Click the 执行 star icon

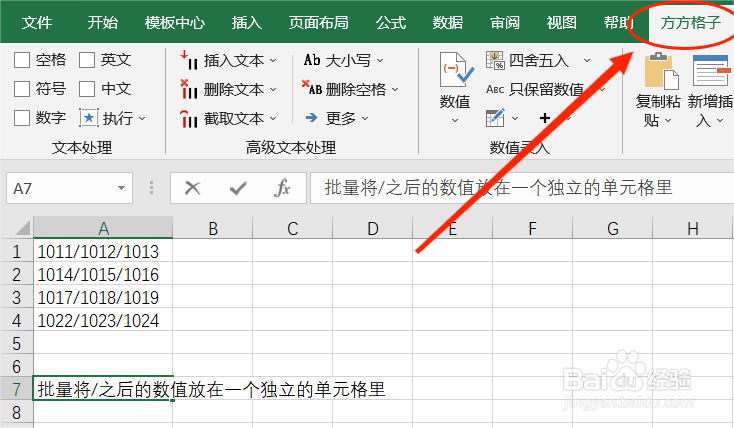point(88,118)
